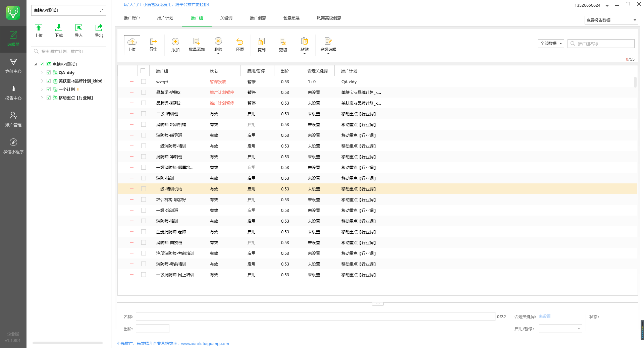The height and width of the screenshot is (348, 644).
Task: Expand the QA-ddy tree node
Action: (42, 72)
